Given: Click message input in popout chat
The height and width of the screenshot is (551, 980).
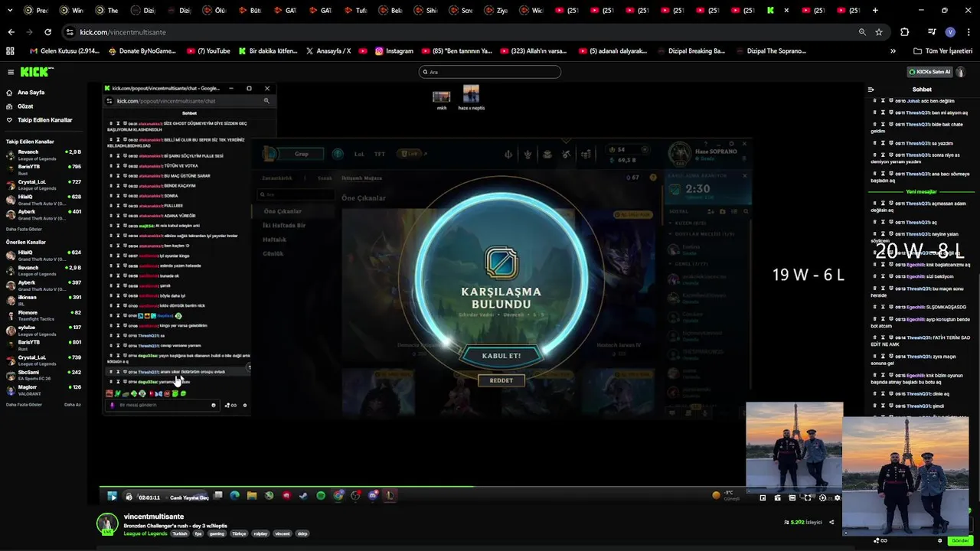Looking at the screenshot, I should [x=161, y=405].
